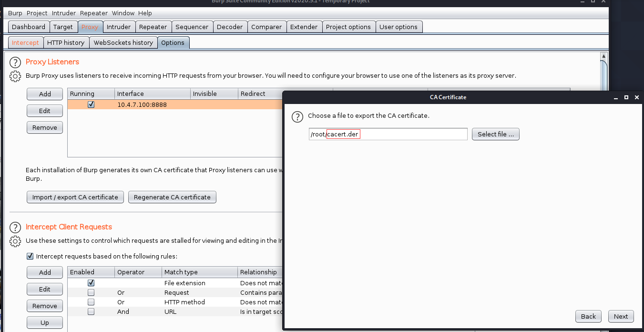Toggle Running checkbox for 10.4.7.100:8888 listener
This screenshot has width=644, height=332.
pyautogui.click(x=91, y=104)
